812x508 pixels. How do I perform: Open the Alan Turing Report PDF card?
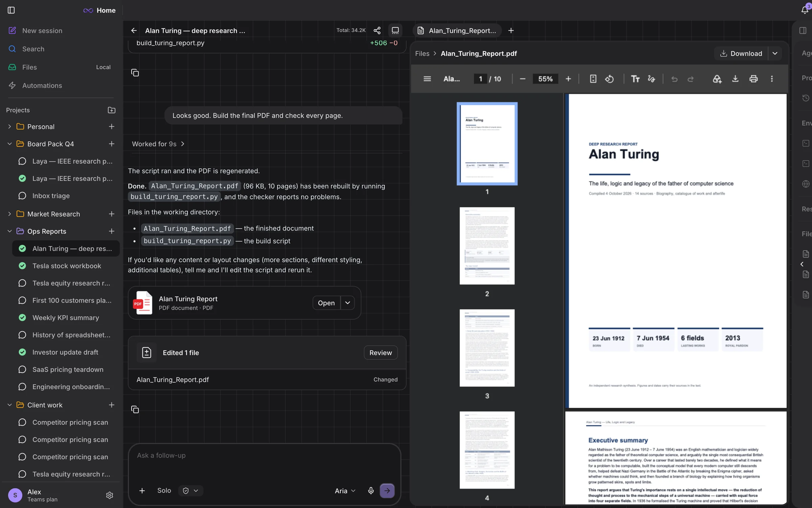244,303
